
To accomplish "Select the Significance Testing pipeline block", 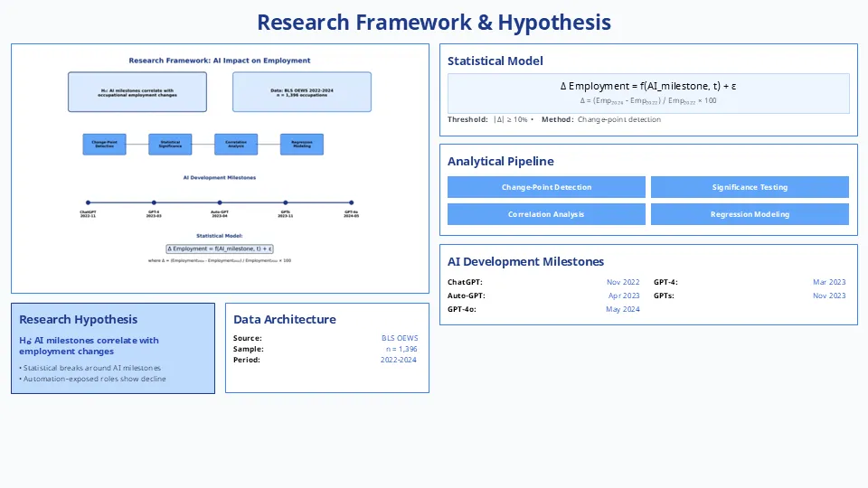I will pos(750,187).
